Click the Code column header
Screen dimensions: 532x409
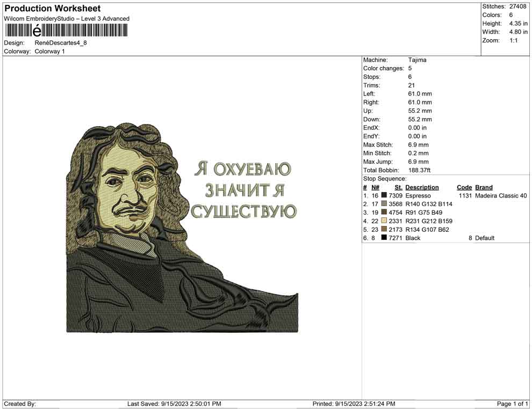(464, 187)
